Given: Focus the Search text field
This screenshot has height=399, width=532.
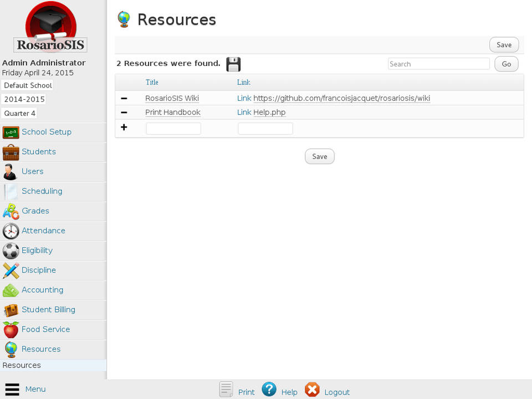Looking at the screenshot, I should tap(438, 64).
